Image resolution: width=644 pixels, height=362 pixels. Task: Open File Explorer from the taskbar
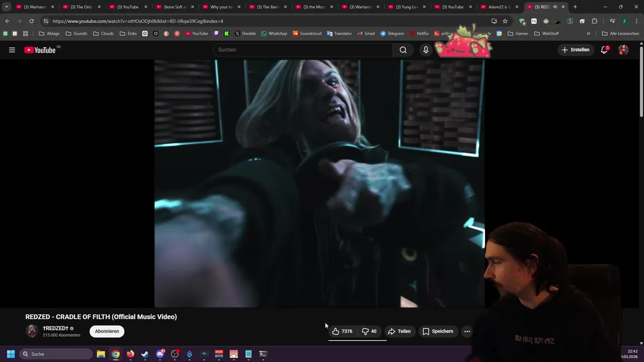coord(101,354)
